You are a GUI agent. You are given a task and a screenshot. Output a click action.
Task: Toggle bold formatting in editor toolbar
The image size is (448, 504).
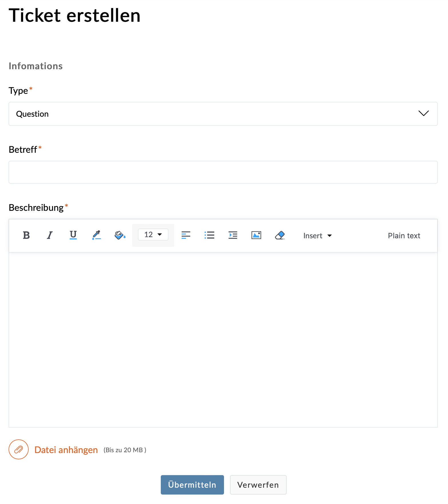[26, 235]
